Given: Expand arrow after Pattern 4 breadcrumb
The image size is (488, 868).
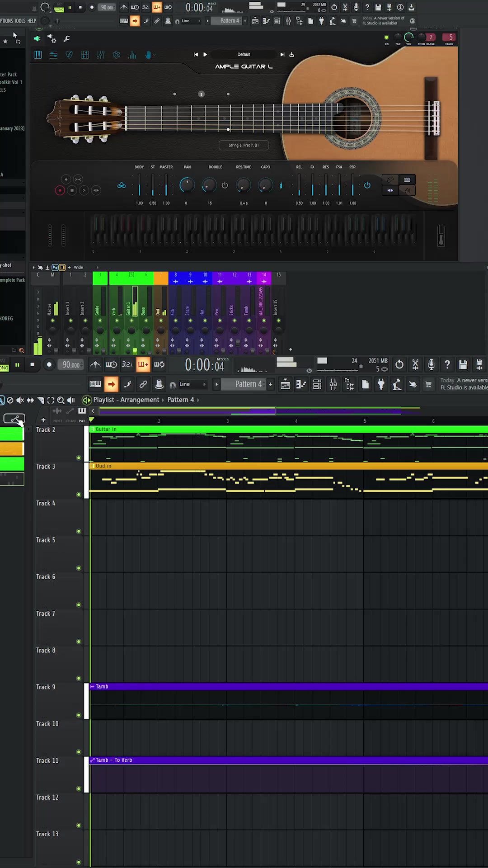Looking at the screenshot, I should pos(198,400).
